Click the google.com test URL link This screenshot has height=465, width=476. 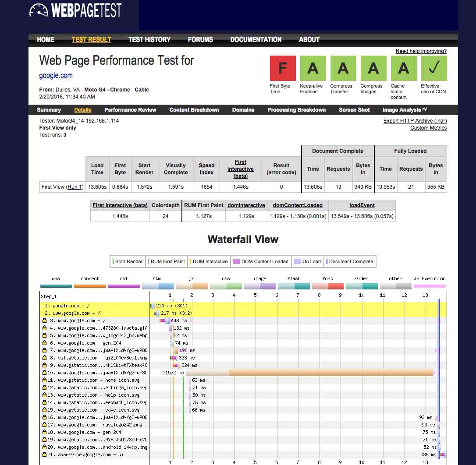pyautogui.click(x=56, y=75)
